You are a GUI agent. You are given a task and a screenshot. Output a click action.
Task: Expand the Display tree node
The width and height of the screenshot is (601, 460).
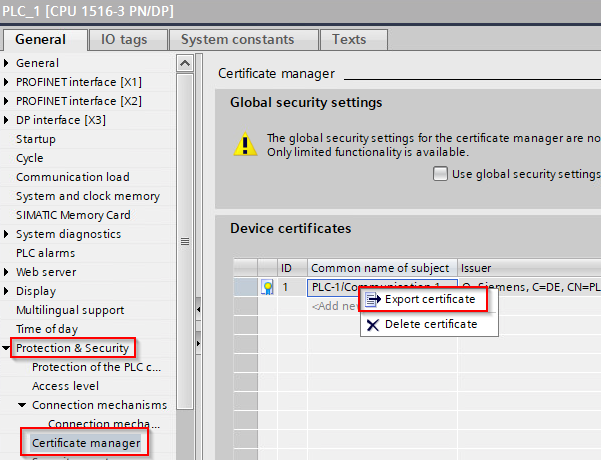tap(6, 291)
